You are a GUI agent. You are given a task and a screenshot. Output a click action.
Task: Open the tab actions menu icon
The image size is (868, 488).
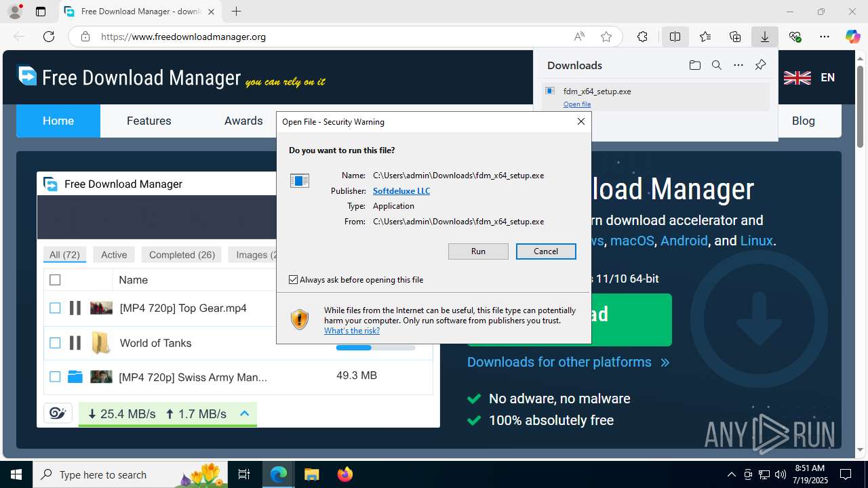(41, 12)
